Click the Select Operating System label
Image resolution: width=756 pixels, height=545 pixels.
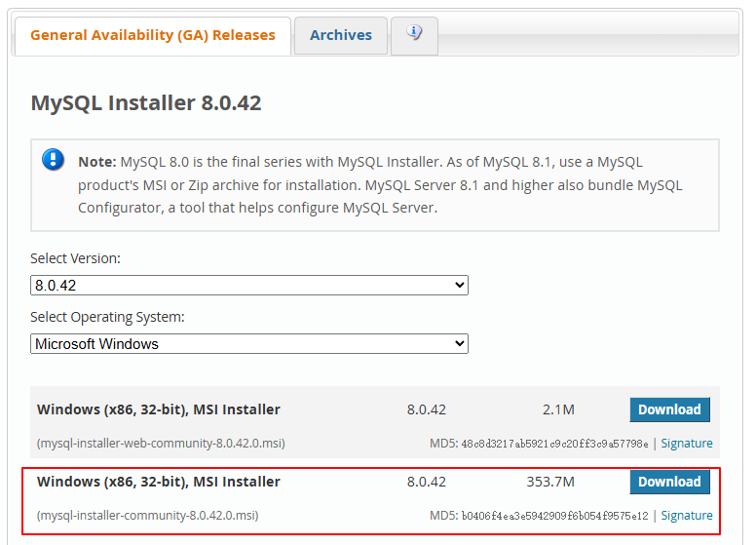107,317
